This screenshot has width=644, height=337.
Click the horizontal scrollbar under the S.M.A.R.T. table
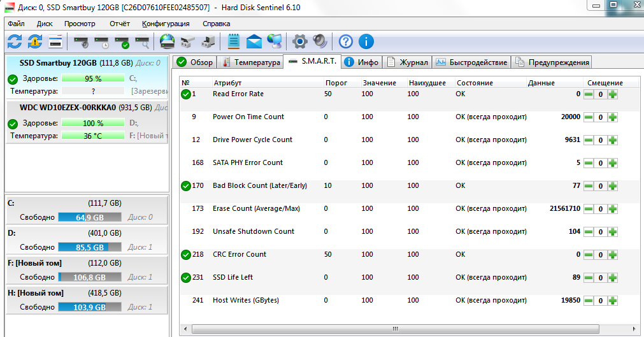[x=395, y=329]
